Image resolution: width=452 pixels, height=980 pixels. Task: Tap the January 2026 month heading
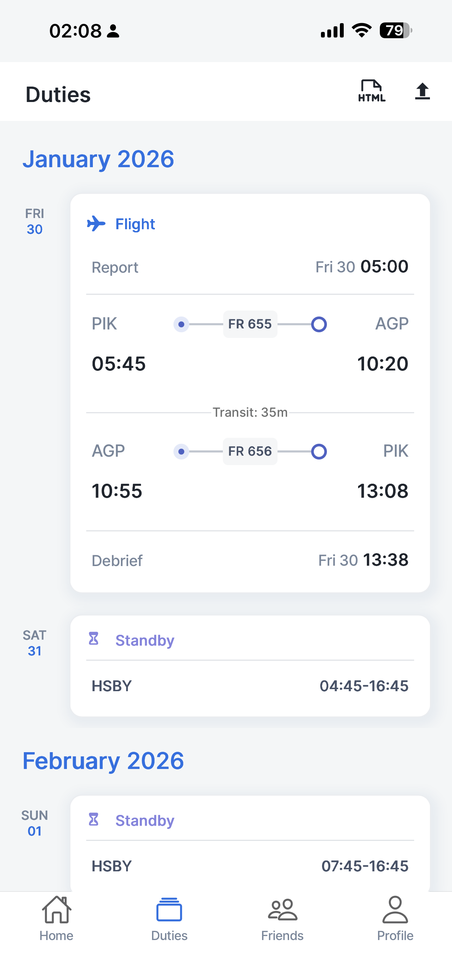pyautogui.click(x=98, y=159)
